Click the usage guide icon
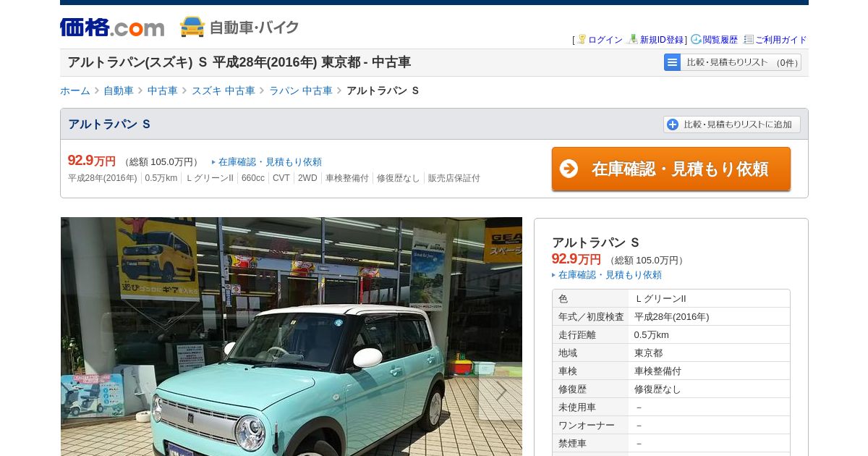 tap(749, 39)
